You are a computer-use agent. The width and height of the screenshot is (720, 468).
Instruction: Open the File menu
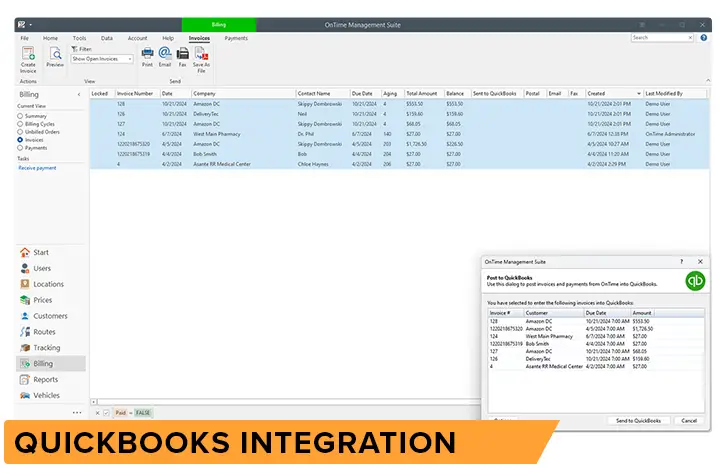(x=25, y=38)
